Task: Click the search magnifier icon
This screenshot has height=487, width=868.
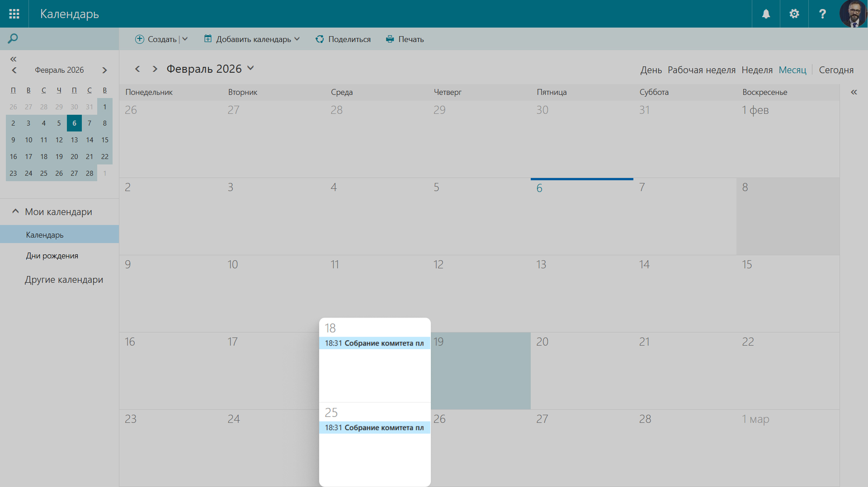Action: [13, 39]
